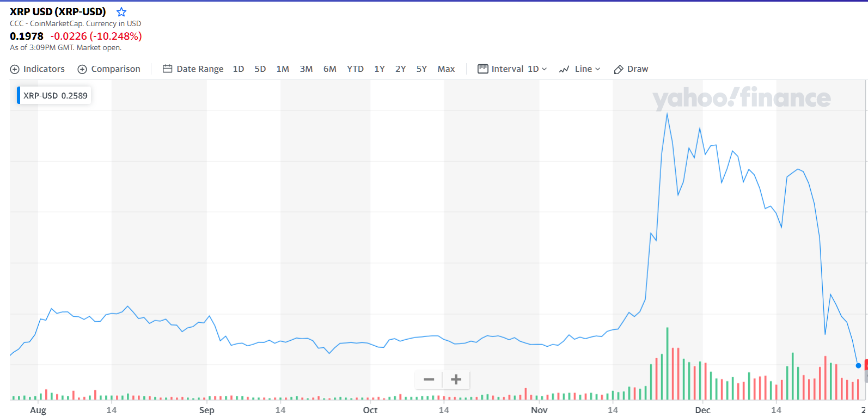
Task: Select the Draw pencil icon
Action: click(619, 69)
